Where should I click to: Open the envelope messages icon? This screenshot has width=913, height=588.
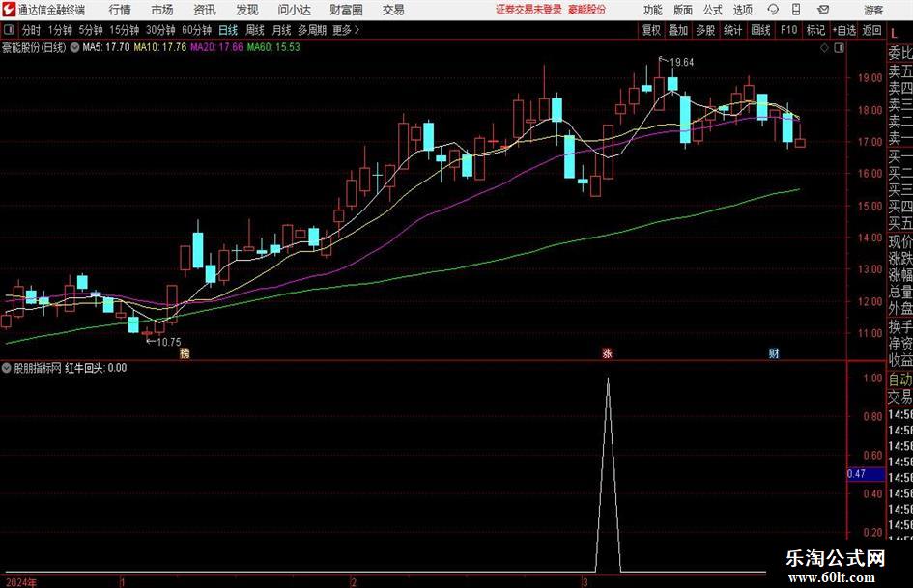coord(823,10)
